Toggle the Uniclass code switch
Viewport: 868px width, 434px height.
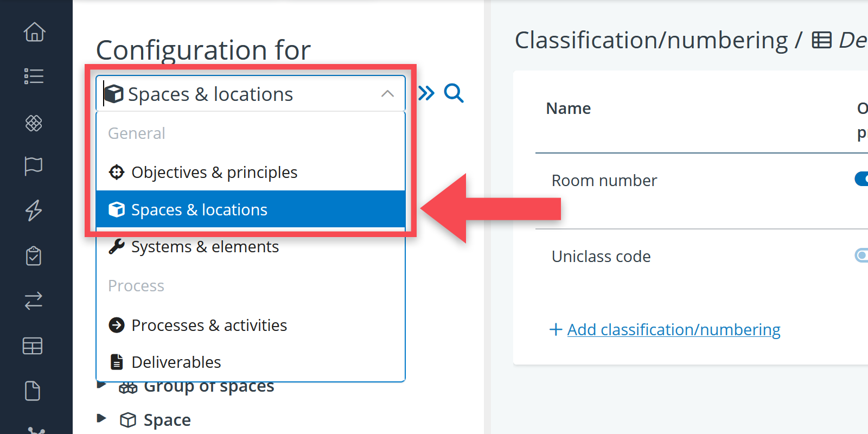(861, 255)
